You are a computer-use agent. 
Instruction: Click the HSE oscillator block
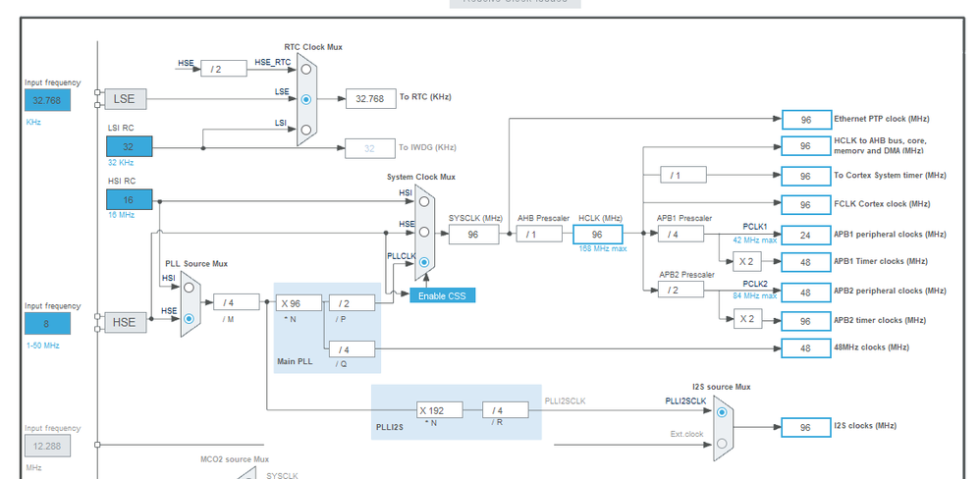[x=125, y=322]
